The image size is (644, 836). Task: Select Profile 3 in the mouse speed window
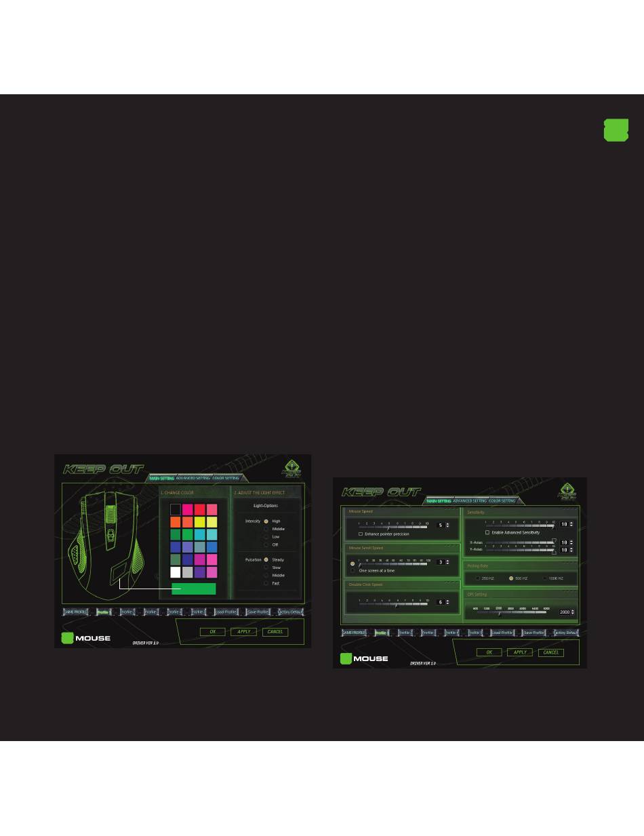point(428,633)
